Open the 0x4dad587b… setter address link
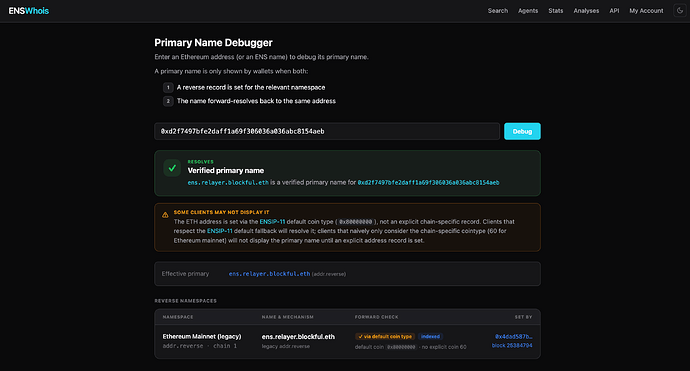The width and height of the screenshot is (690, 371). pos(514,336)
